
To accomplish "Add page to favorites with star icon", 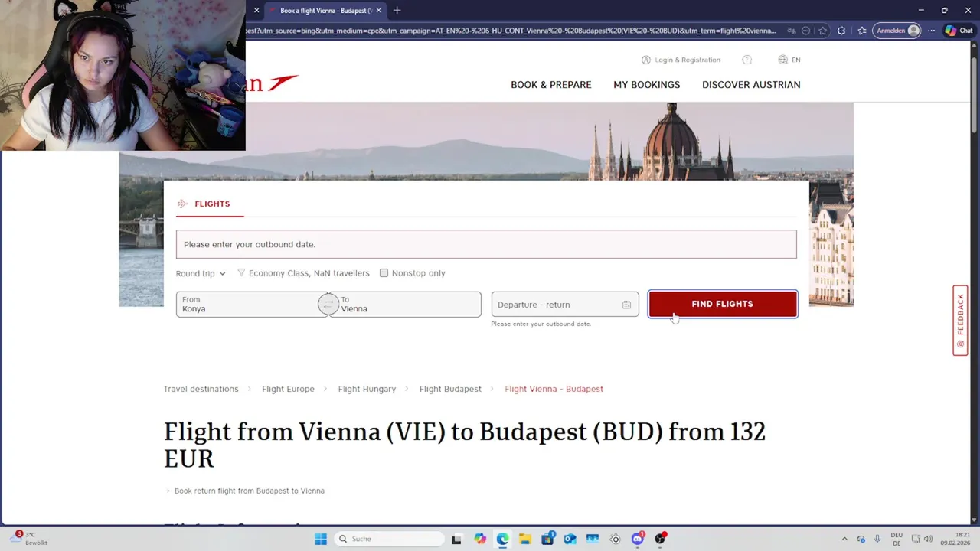I will pyautogui.click(x=822, y=31).
